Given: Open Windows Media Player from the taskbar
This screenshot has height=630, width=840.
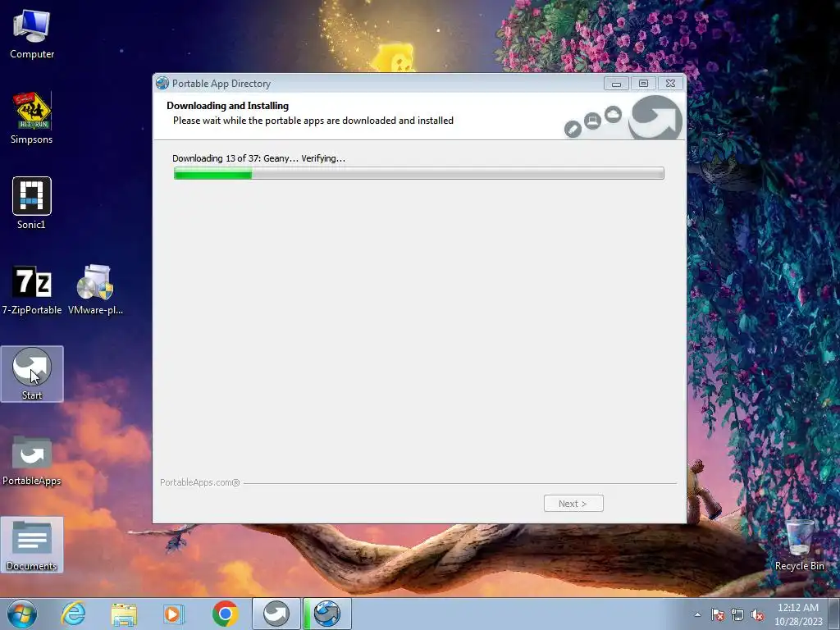Looking at the screenshot, I should pyautogui.click(x=174, y=614).
